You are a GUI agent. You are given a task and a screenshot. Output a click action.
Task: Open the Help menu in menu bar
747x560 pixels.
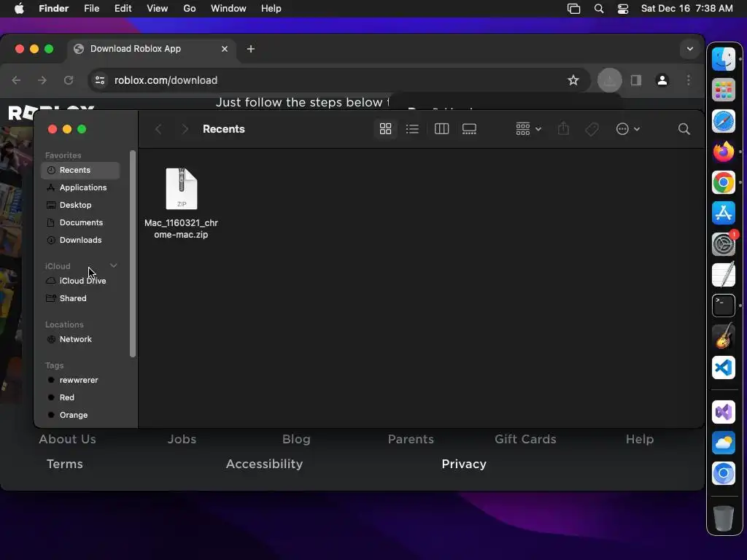click(271, 9)
